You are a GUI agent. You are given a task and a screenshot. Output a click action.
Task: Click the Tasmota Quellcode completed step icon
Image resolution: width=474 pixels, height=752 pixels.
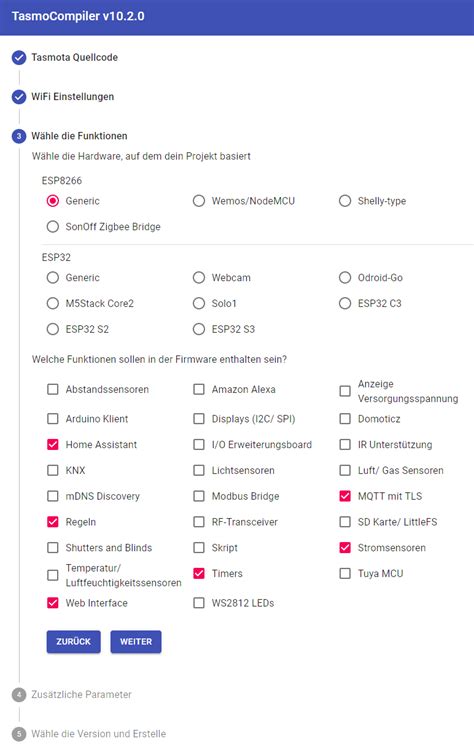point(19,58)
